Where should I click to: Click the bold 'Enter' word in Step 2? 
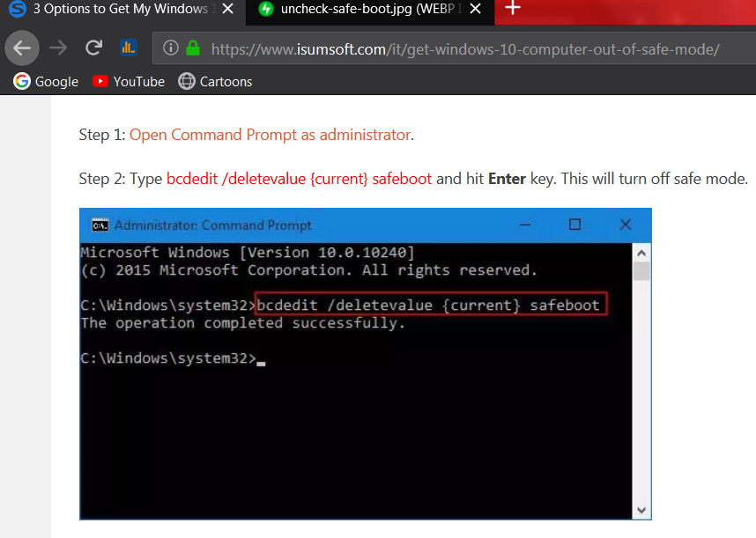point(507,179)
